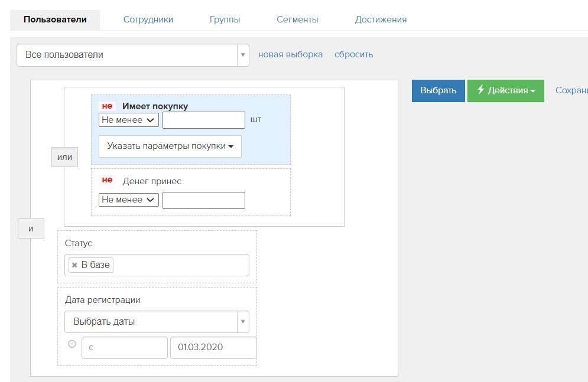Select the Имеет покупку condition title
The width and height of the screenshot is (588, 382).
[155, 106]
